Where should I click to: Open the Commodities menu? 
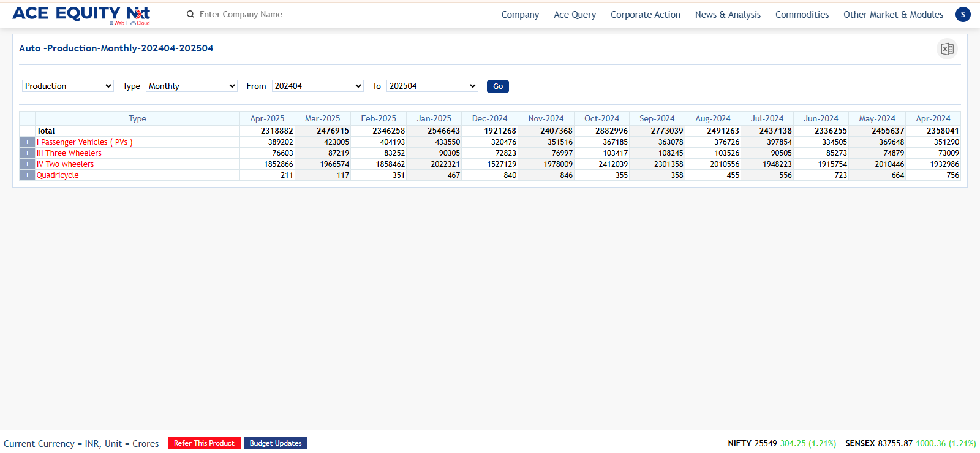802,15
